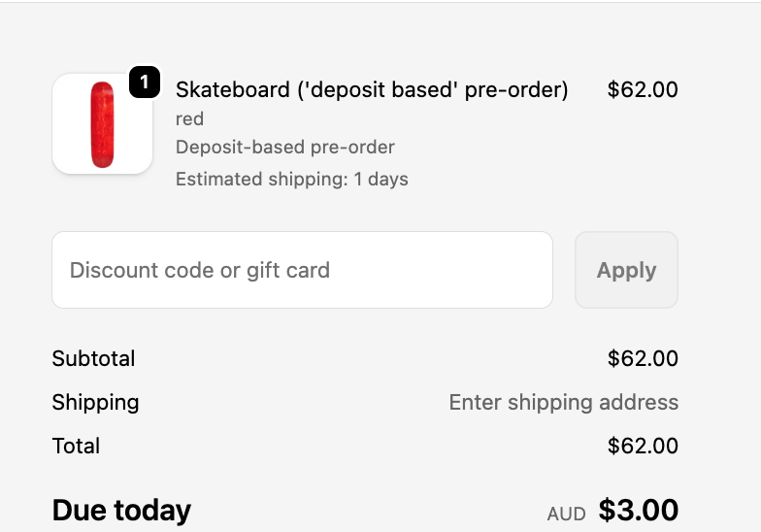This screenshot has width=761, height=532.
Task: Click the AUD currency code
Action: click(566, 514)
